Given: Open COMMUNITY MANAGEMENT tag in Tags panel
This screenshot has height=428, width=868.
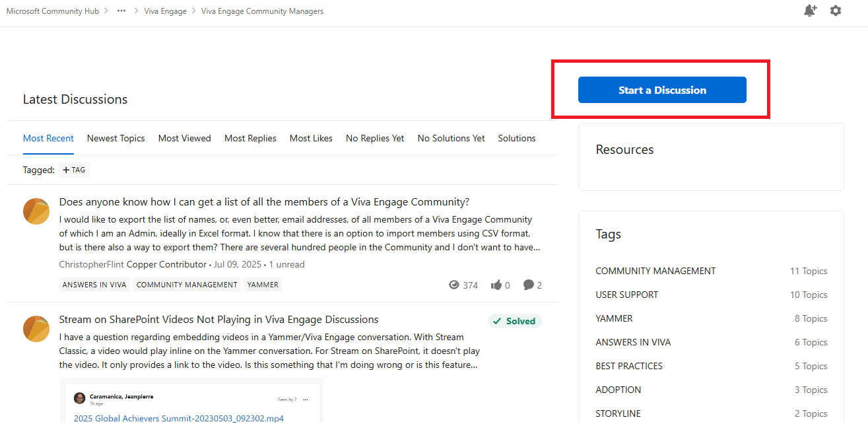Looking at the screenshot, I should point(655,271).
